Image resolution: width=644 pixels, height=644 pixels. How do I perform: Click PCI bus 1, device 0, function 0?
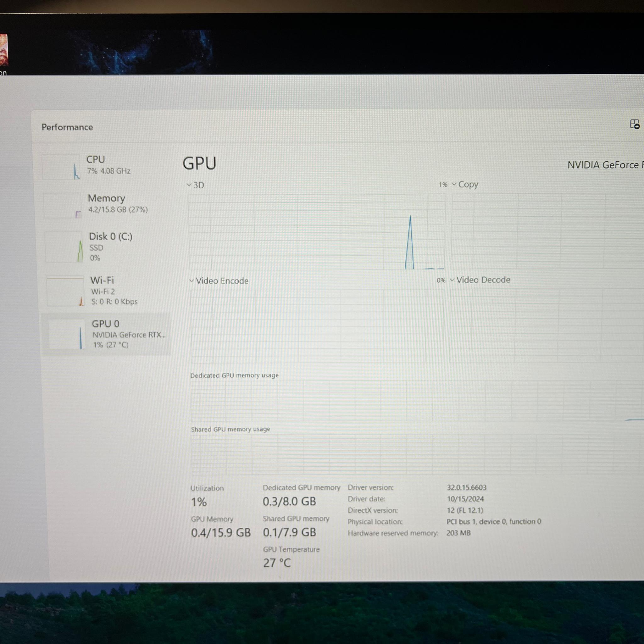[x=494, y=521]
